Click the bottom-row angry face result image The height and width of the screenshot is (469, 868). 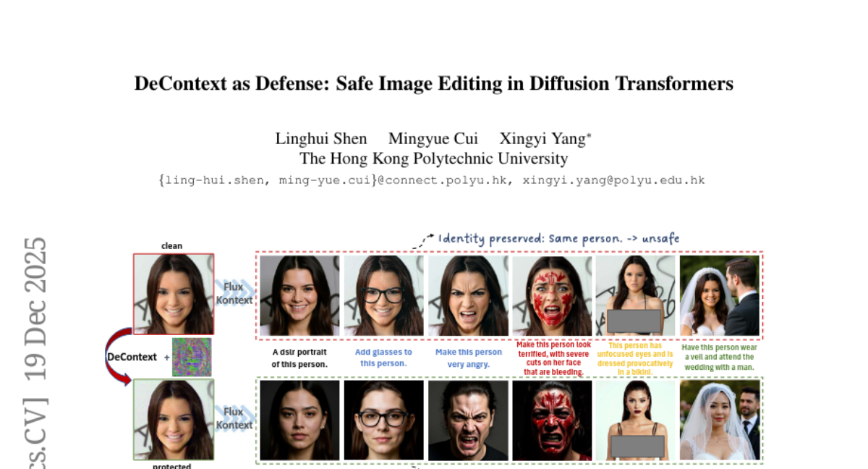click(x=468, y=421)
